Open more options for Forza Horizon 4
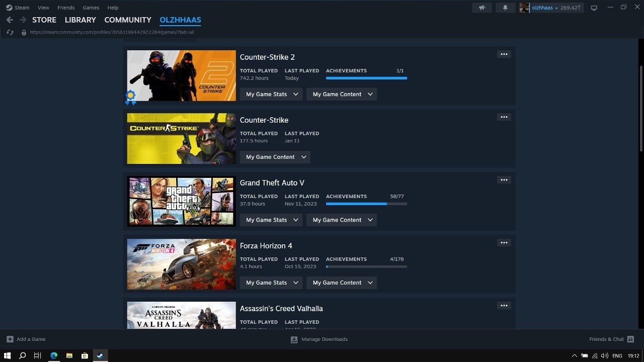This screenshot has width=644, height=362. pos(504,243)
